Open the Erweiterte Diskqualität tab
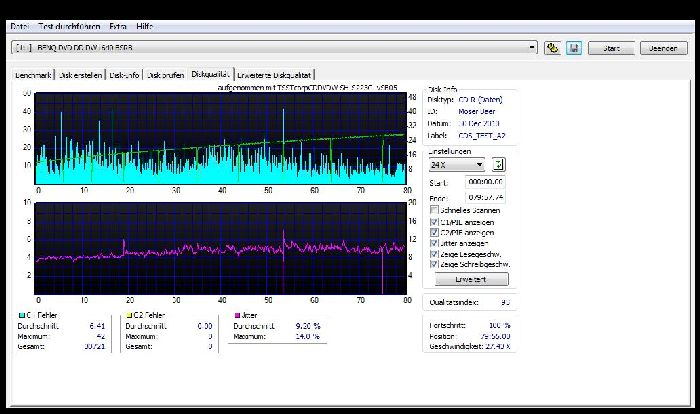 [x=274, y=75]
